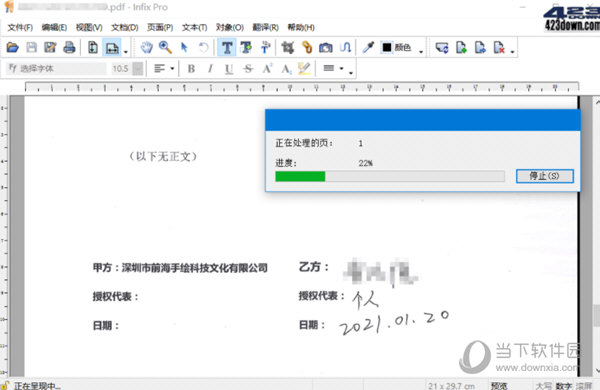
Task: Open the 对象(O) menu
Action: click(230, 27)
